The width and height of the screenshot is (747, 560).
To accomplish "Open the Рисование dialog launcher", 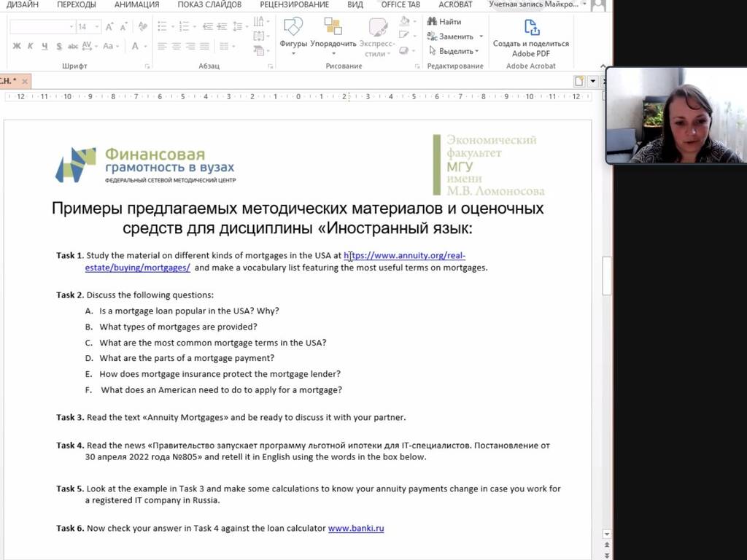I will click(x=417, y=66).
